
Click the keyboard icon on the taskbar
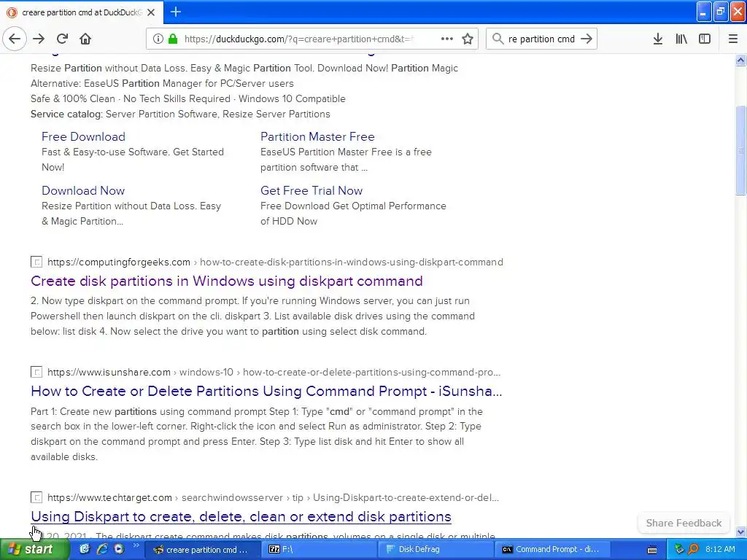point(652,550)
